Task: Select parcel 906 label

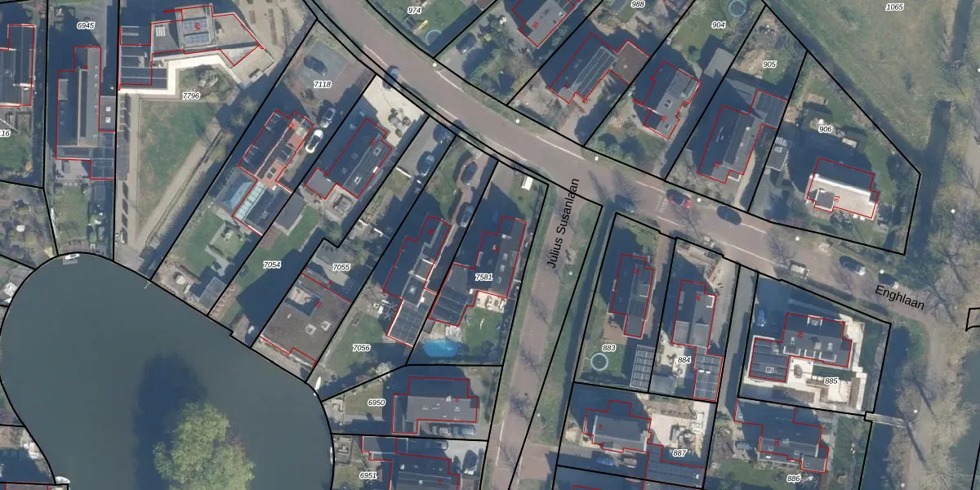Action: tap(825, 129)
